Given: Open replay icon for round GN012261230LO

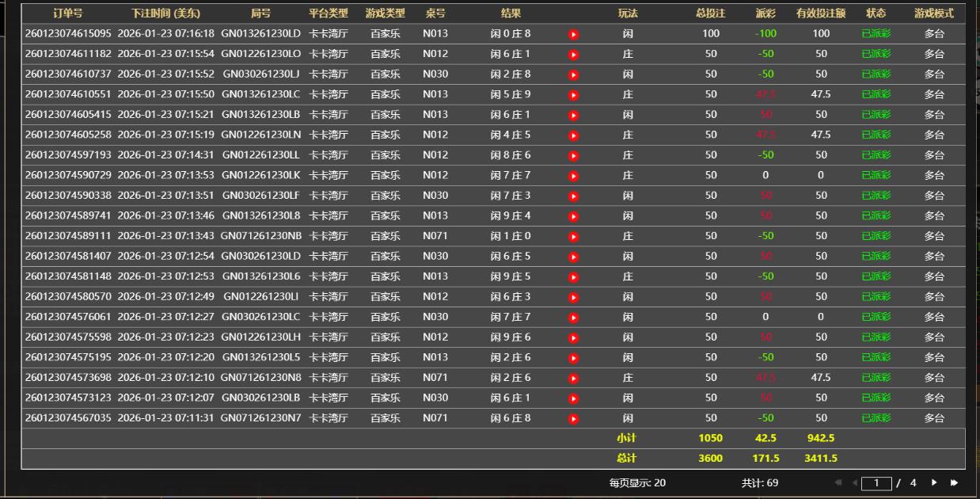Looking at the screenshot, I should 574,55.
